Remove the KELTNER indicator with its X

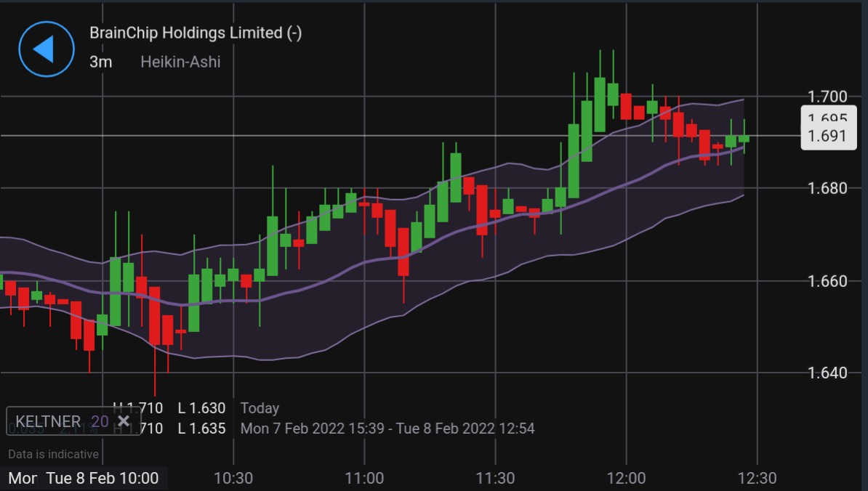[x=124, y=421]
